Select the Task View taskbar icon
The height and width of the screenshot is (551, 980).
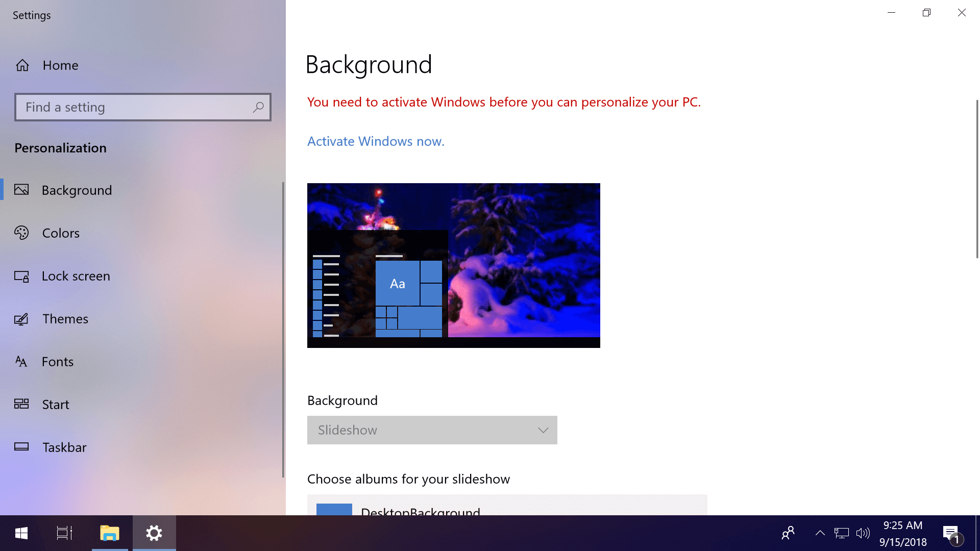click(64, 533)
